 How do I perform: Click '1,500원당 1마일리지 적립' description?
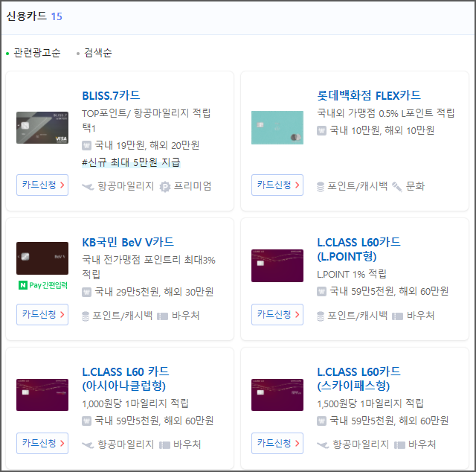pyautogui.click(x=370, y=404)
